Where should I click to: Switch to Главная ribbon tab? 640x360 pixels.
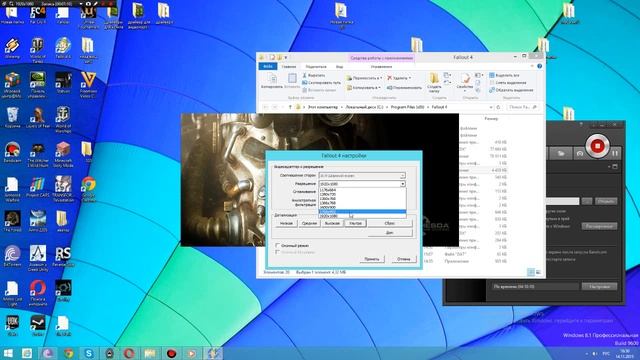tap(289, 67)
